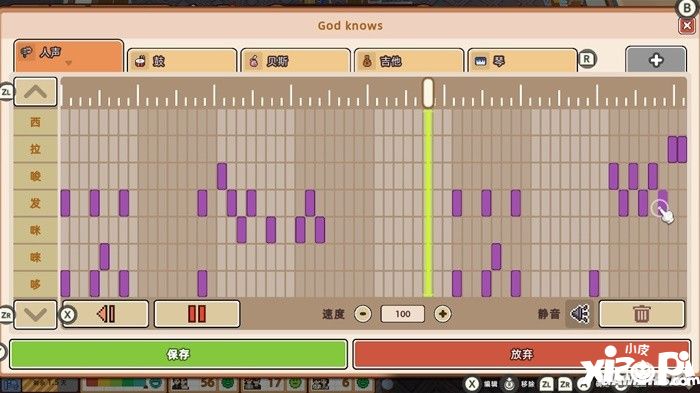Click the speed value field showing 100
Image resolution: width=700 pixels, height=393 pixels.
click(402, 314)
